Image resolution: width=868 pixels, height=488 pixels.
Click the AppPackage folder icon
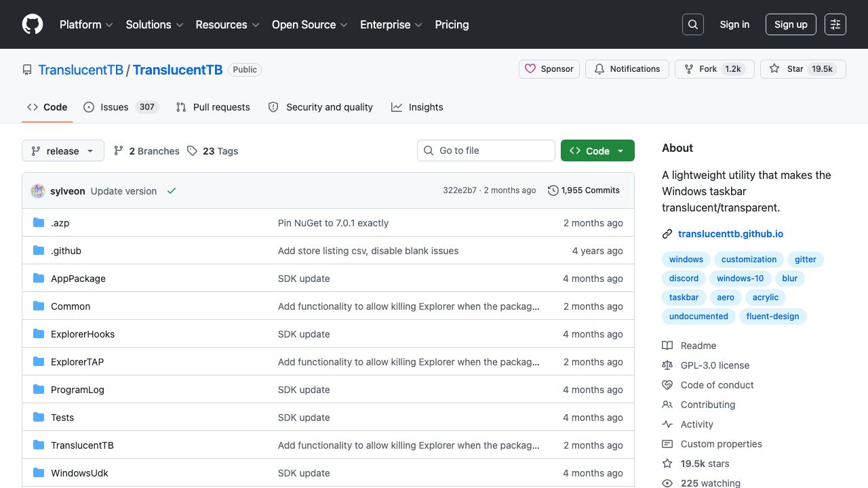(x=39, y=279)
